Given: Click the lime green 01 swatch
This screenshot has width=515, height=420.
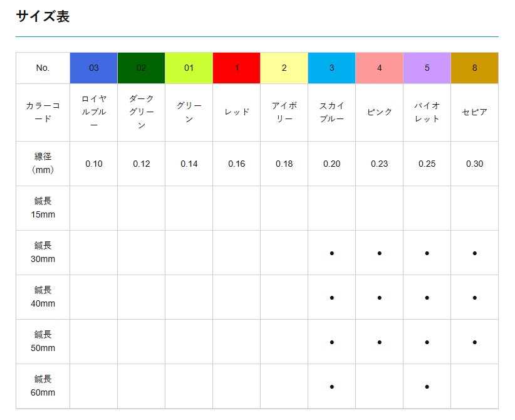Looking at the screenshot, I should point(189,68).
